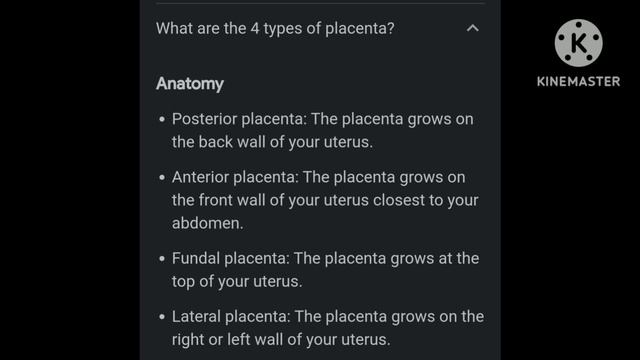This screenshot has width=640, height=360.
Task: Click the KineMaster circular logo icon
Action: coord(578,43)
